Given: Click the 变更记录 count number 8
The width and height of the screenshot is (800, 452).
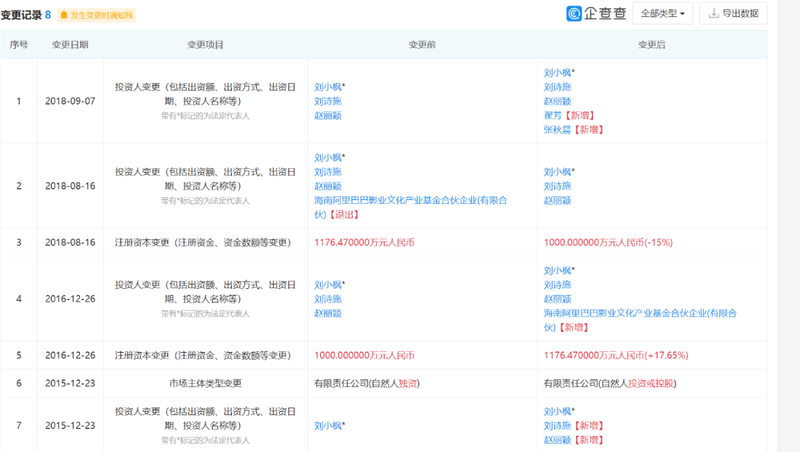Looking at the screenshot, I should (48, 15).
